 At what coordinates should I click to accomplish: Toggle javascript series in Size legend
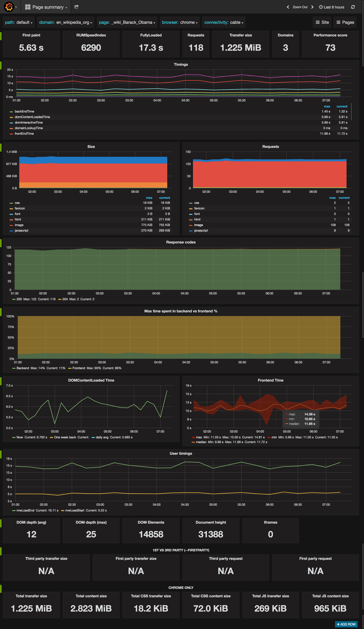[22, 231]
